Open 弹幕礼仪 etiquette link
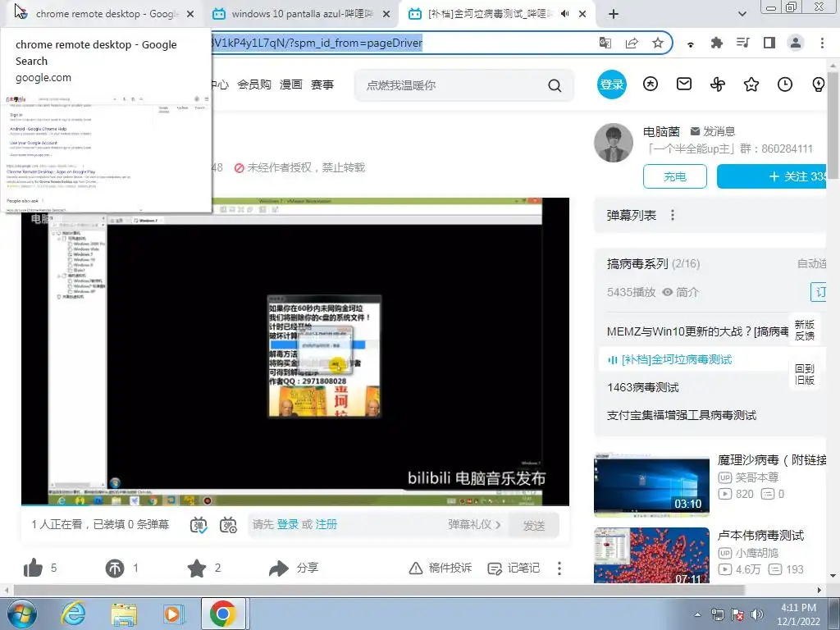Screen dimensions: 840x630 click(x=474, y=524)
